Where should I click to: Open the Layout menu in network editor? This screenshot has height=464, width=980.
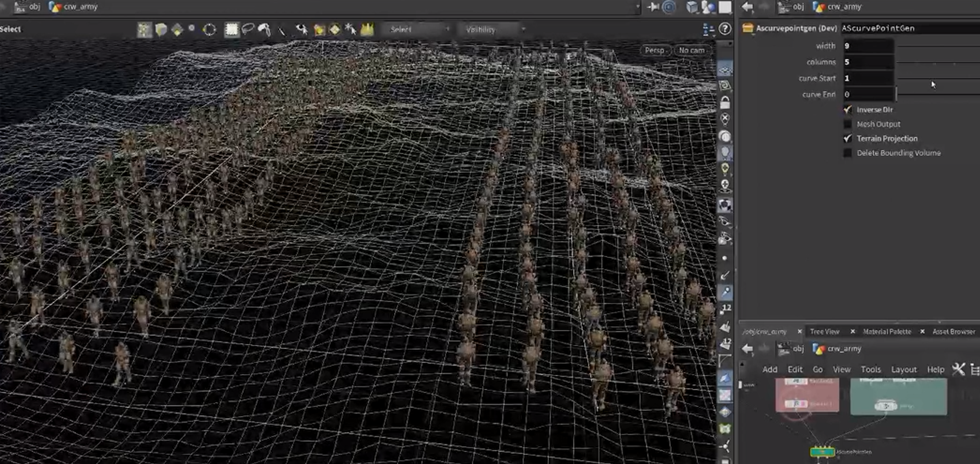click(903, 369)
